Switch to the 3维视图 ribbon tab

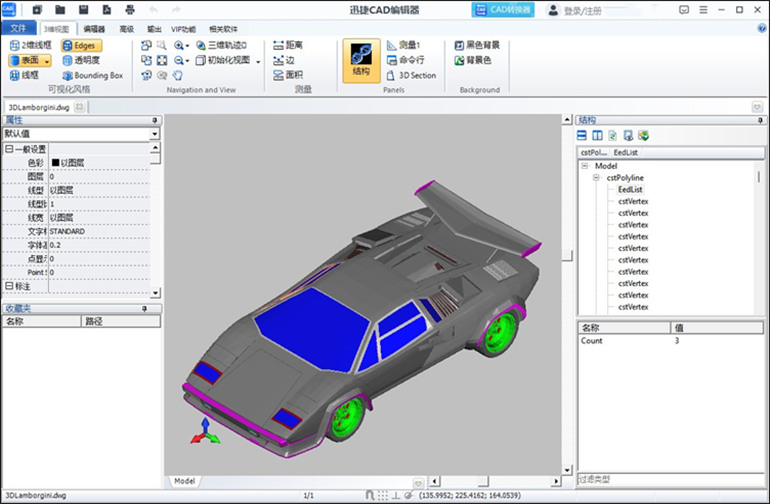coord(56,29)
